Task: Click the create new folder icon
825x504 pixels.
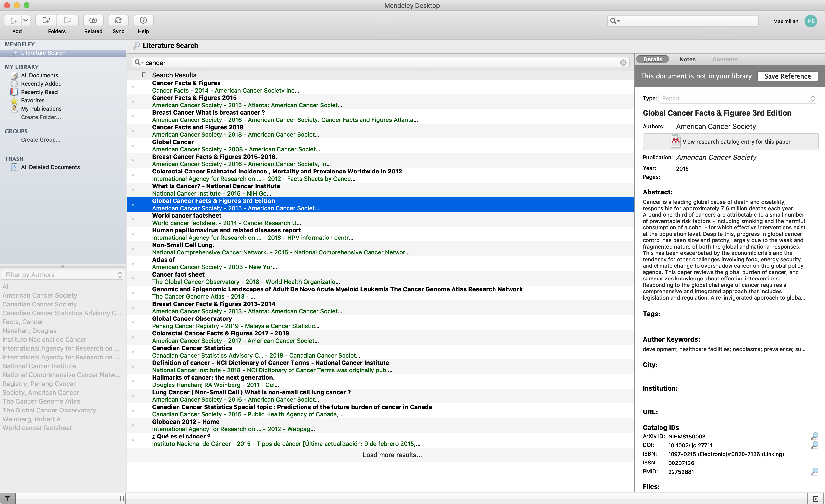Action: coord(46,20)
